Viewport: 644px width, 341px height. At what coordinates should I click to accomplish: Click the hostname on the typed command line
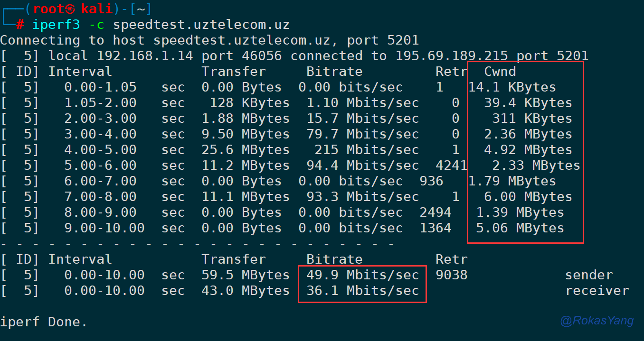(201, 24)
